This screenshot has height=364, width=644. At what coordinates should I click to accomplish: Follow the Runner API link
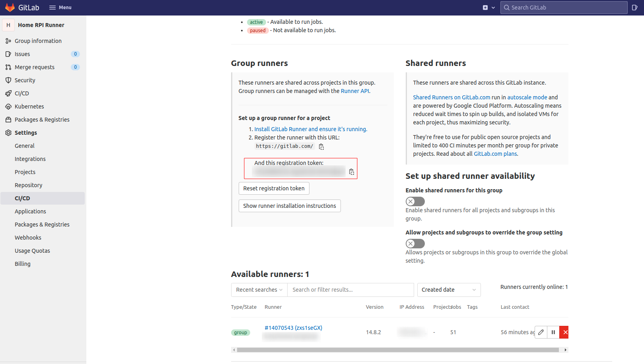pos(355,91)
